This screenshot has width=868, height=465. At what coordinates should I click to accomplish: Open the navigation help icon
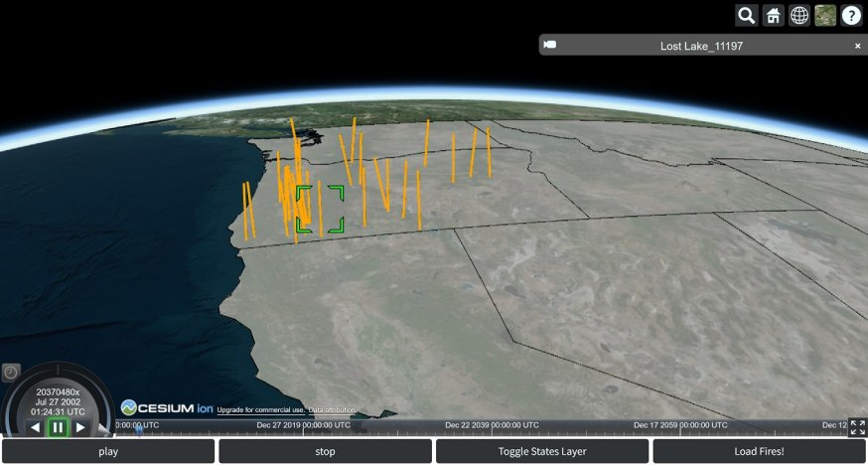pos(852,15)
